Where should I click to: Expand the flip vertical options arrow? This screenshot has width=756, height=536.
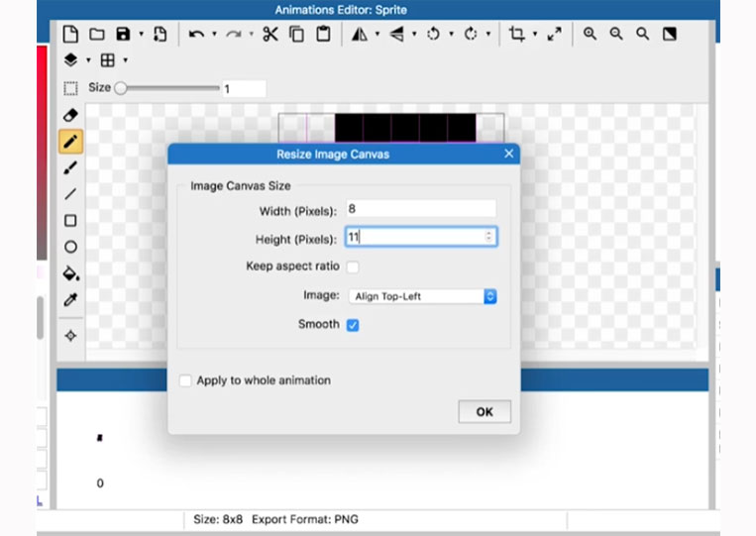[x=414, y=35]
